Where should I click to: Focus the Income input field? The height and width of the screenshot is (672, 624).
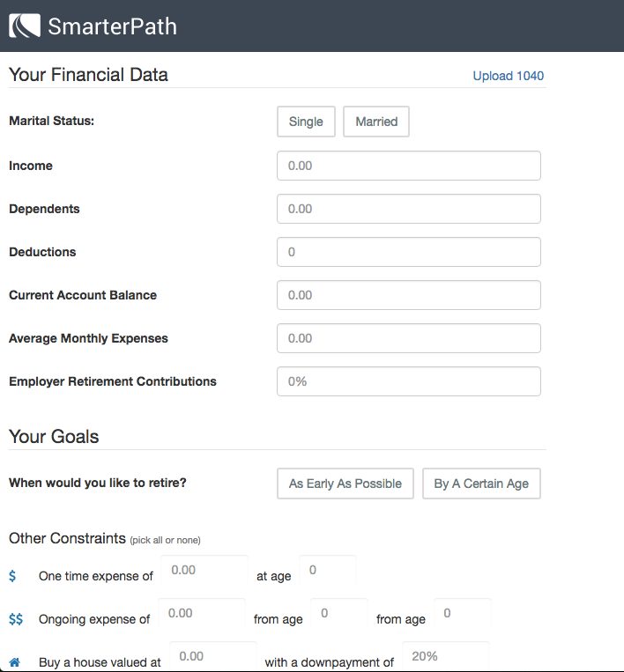click(x=409, y=166)
